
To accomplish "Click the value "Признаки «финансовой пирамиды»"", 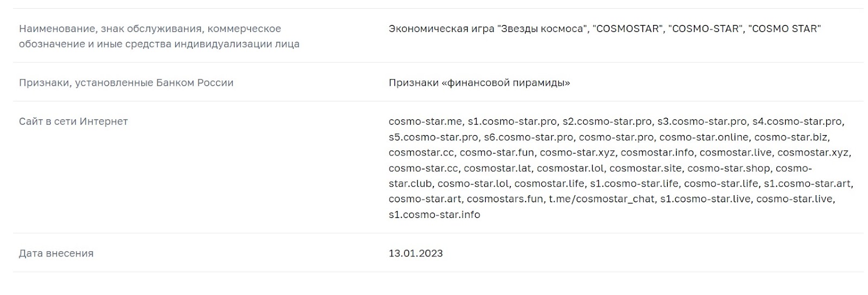I will [x=479, y=83].
